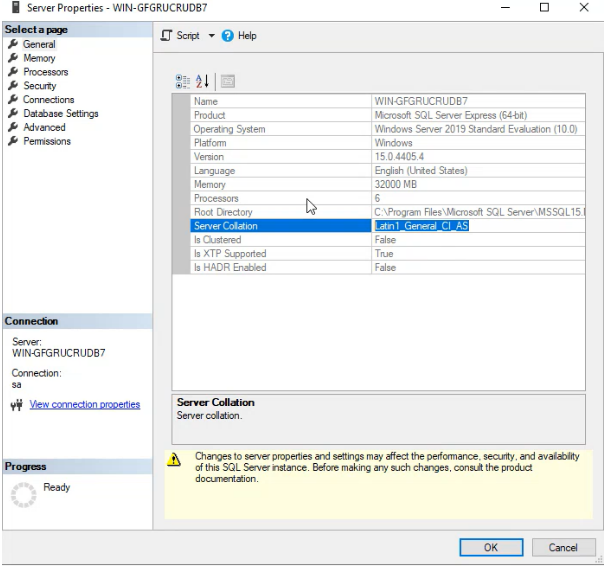Click the yellow warning triangle icon
Image resolution: width=606 pixels, height=568 pixels.
pyautogui.click(x=174, y=459)
